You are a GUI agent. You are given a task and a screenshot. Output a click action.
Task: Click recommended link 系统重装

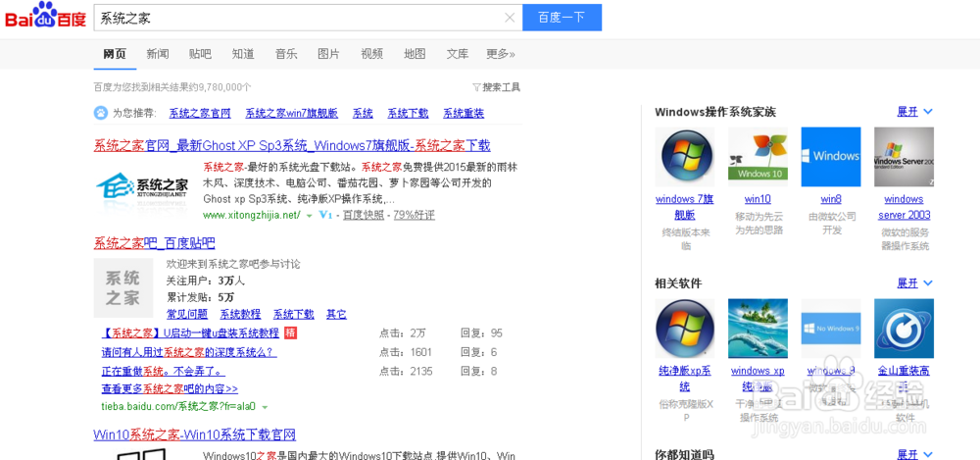(464, 113)
